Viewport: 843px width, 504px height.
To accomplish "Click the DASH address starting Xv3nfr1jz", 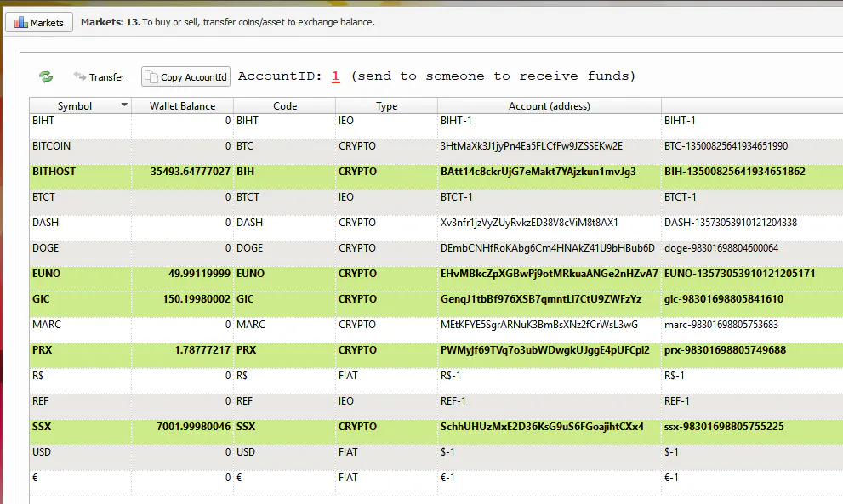I will coord(529,223).
